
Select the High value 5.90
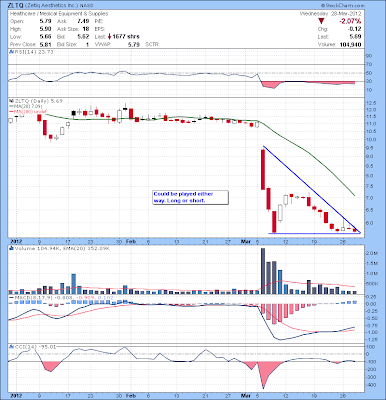tap(45, 29)
